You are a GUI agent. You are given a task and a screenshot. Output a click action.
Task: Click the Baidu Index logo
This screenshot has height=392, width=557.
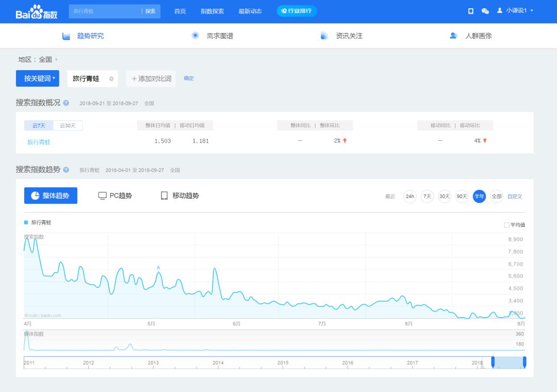[x=36, y=12]
